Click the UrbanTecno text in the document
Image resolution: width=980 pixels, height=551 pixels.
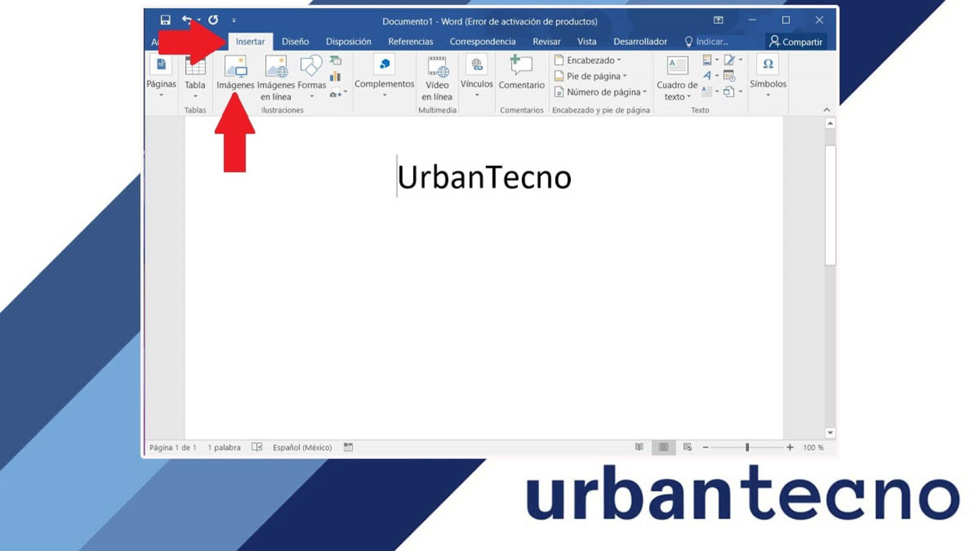[x=484, y=177]
